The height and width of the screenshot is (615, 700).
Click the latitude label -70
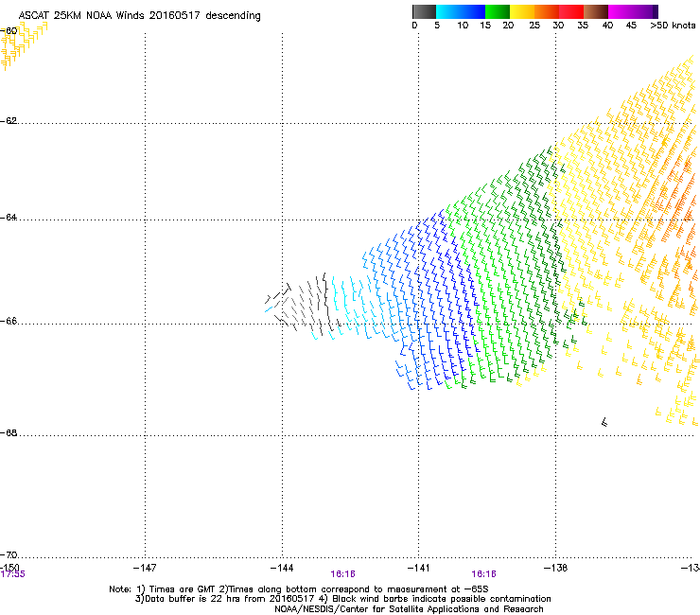9,554
